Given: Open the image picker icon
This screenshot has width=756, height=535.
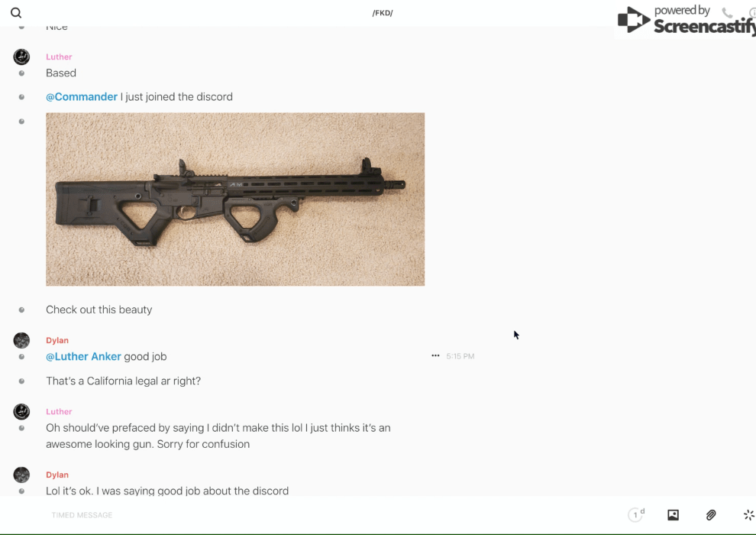Looking at the screenshot, I should pyautogui.click(x=673, y=514).
